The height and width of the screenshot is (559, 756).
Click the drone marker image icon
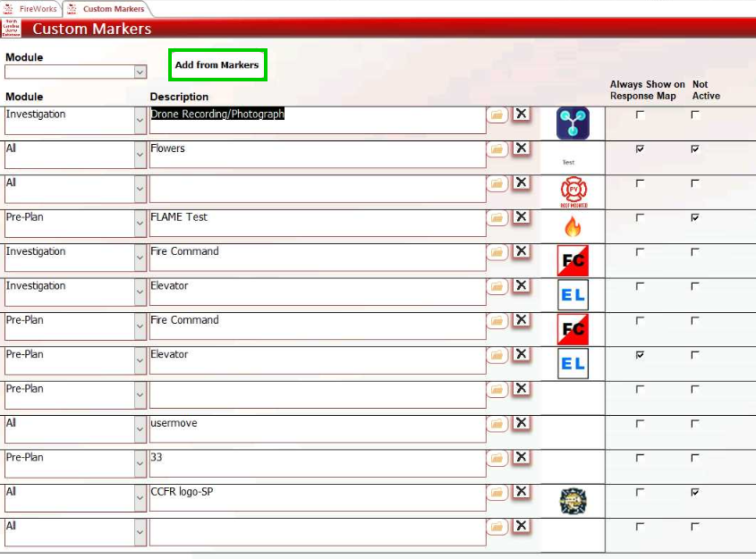click(x=573, y=123)
